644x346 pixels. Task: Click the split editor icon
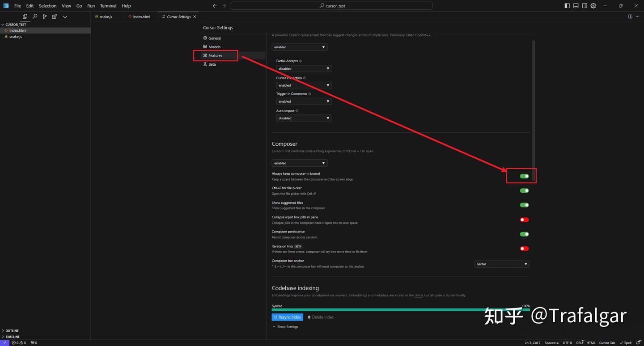click(x=630, y=17)
